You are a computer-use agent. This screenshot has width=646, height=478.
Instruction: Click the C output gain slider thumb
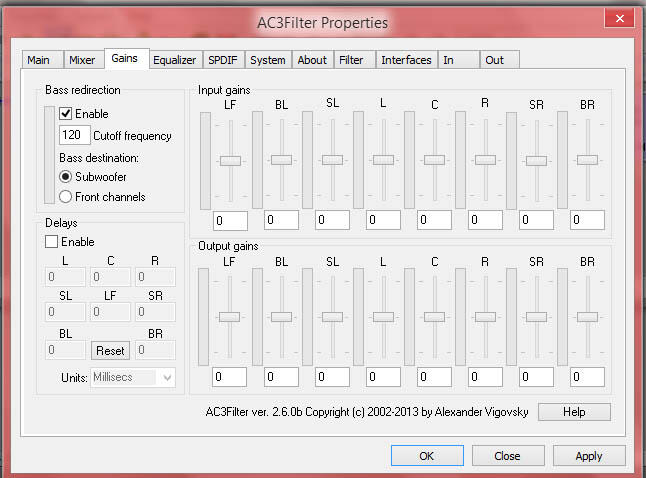[x=435, y=317]
